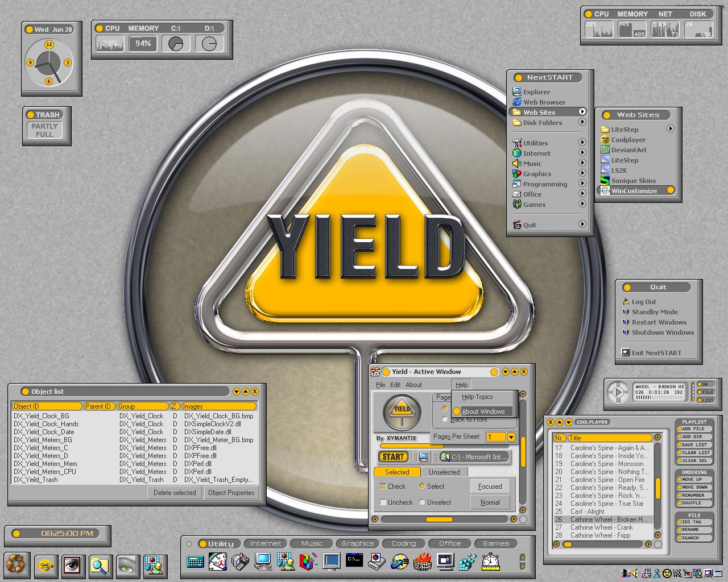The image size is (728, 582).
Task: Choose Help Topics from Help menu
Action: (477, 397)
